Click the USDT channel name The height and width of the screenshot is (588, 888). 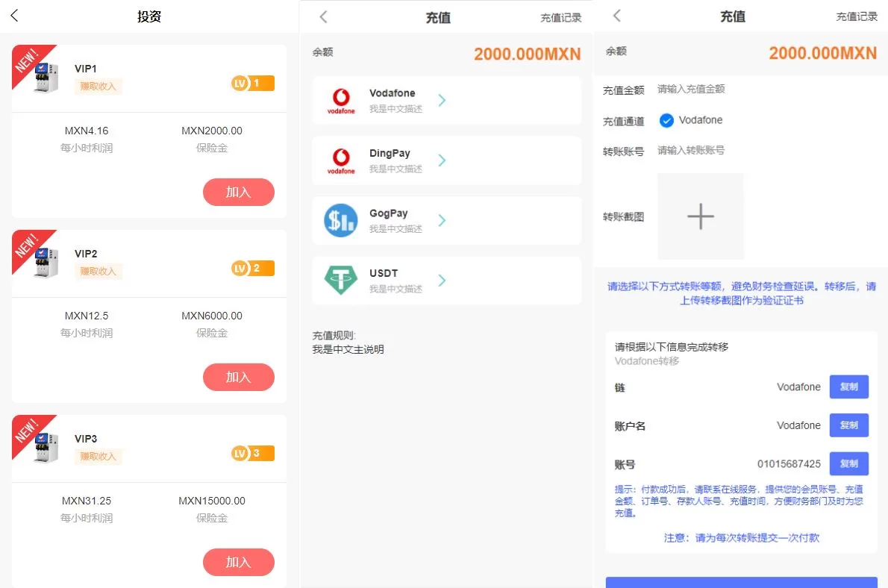coord(384,273)
